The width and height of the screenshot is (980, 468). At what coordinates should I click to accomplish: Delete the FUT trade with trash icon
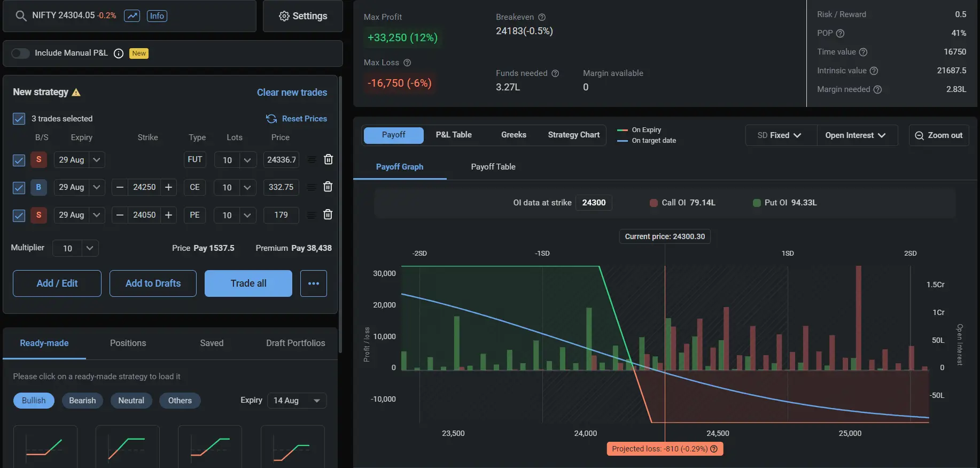coord(328,159)
